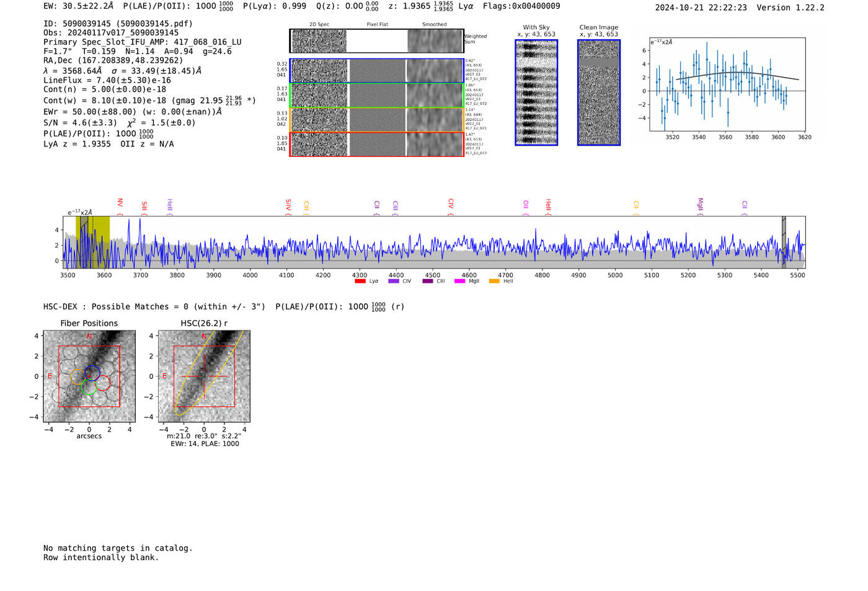Screen dimensions: 868x591
Task: Open the With Sky image thumbnail
Action: click(x=536, y=92)
